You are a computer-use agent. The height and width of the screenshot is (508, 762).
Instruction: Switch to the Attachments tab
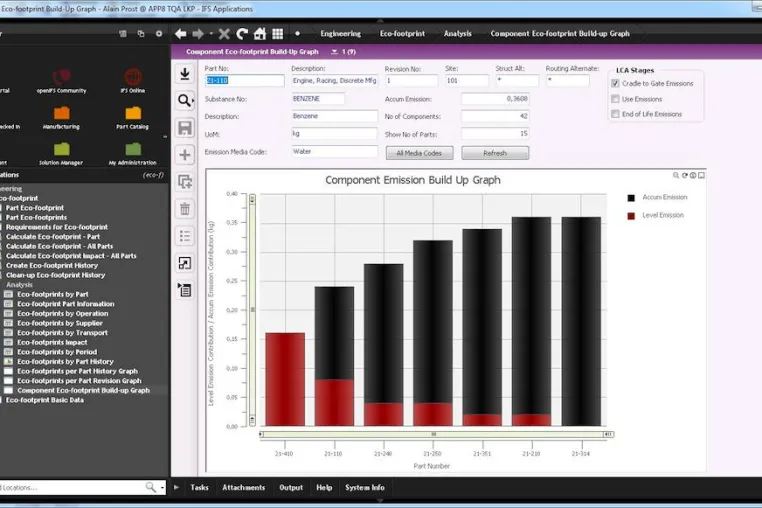[x=243, y=487]
